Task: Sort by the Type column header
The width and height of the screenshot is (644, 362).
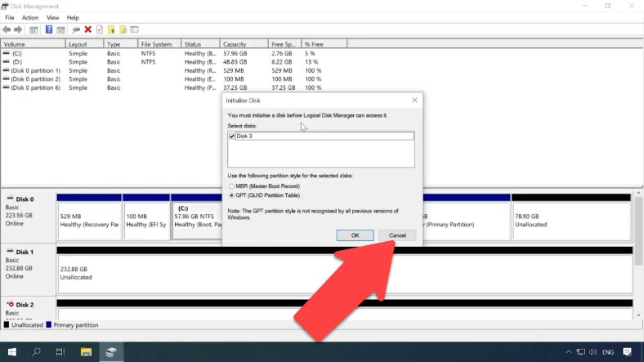Action: [x=120, y=44]
